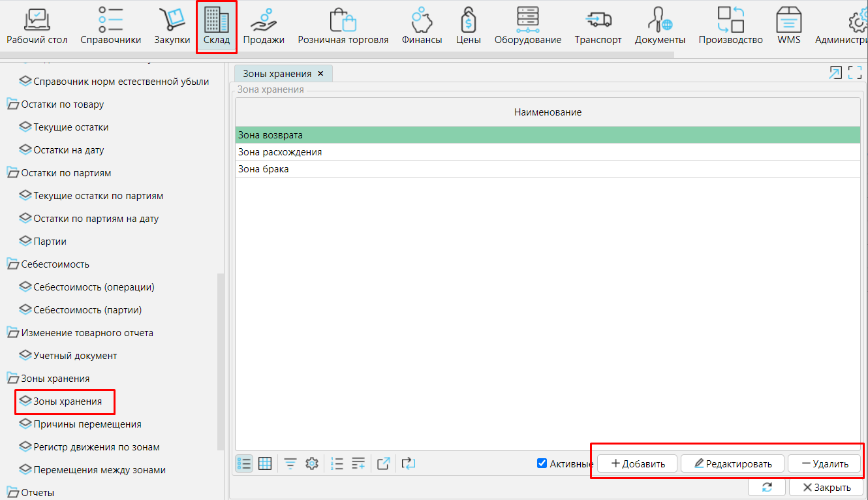Go to the Финансы section

pyautogui.click(x=422, y=27)
